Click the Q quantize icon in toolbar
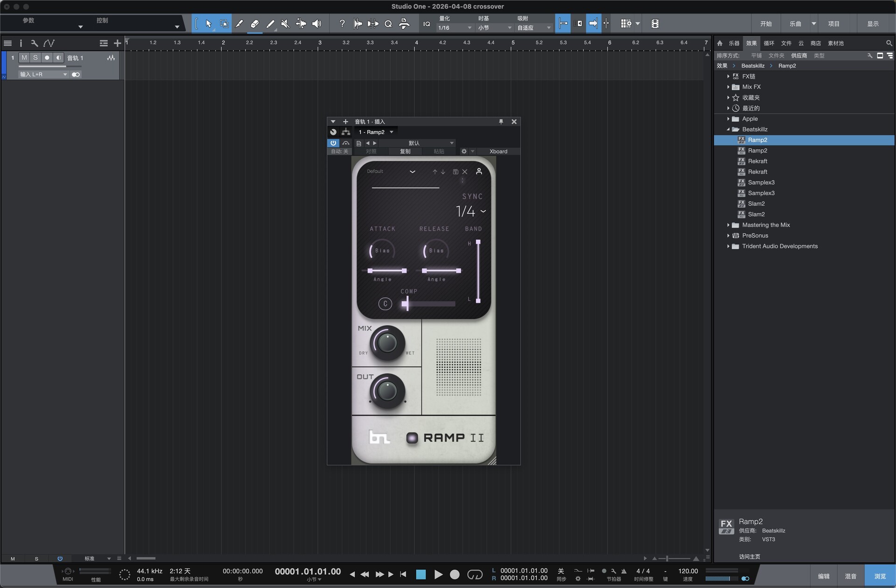Screen dimensions: 896x588 pos(388,24)
